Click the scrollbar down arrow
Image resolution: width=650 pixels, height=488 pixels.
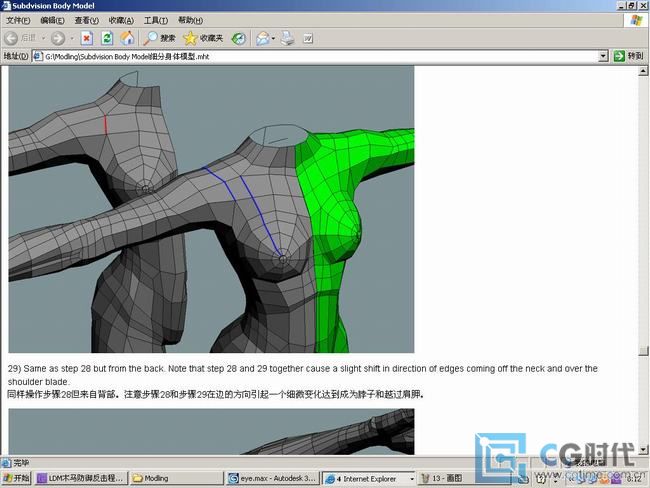click(x=643, y=449)
